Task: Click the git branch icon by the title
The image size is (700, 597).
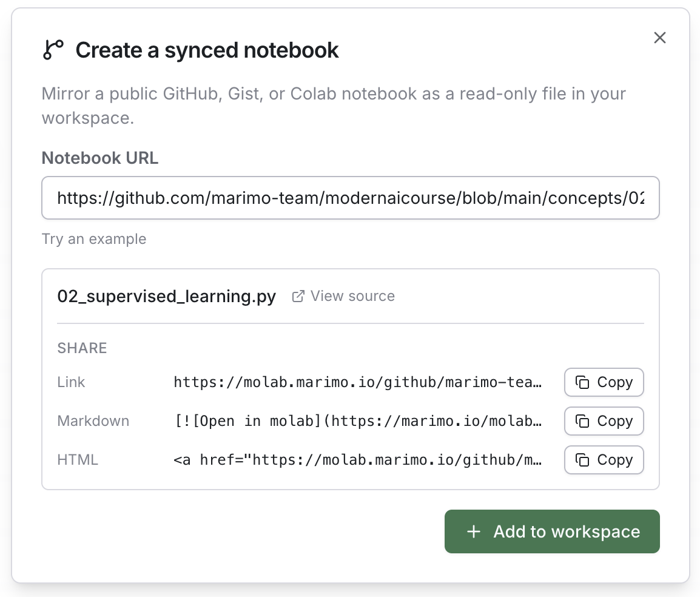Action: 53,50
